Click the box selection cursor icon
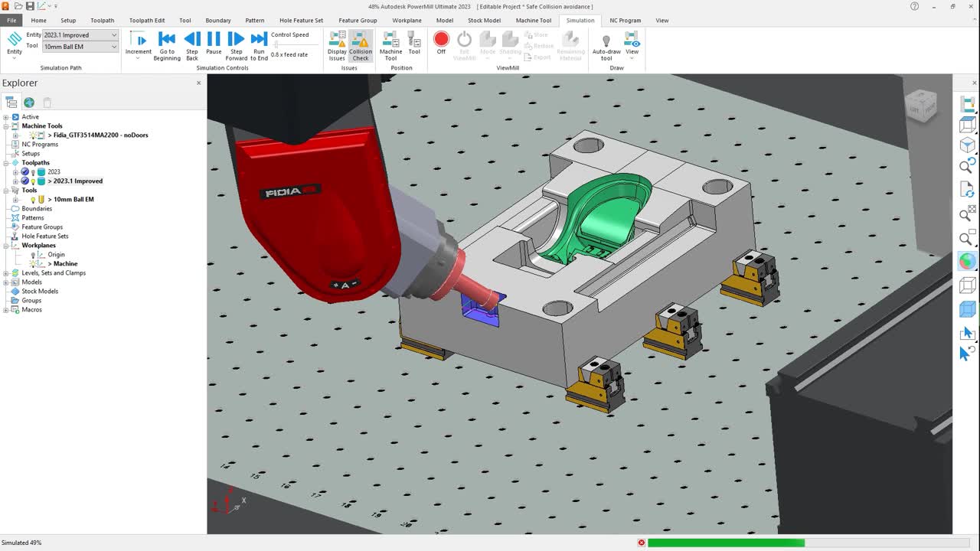Image resolution: width=980 pixels, height=551 pixels. coord(968,333)
